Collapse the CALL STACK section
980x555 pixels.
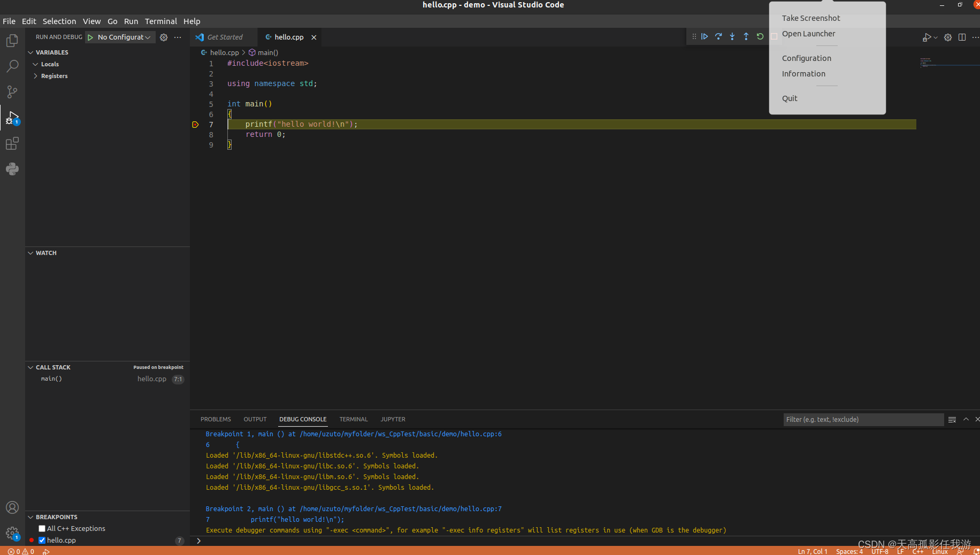pos(30,367)
